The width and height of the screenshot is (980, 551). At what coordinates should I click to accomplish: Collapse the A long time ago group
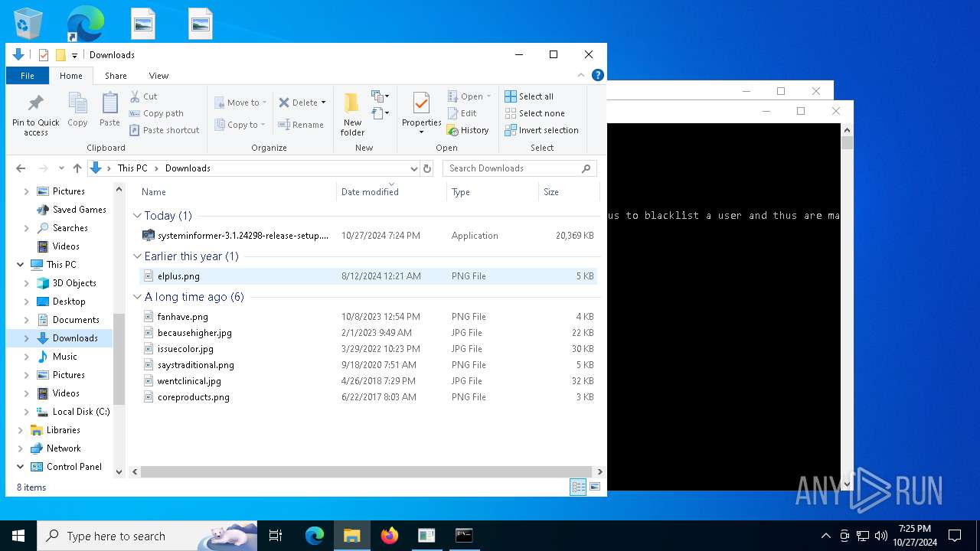tap(138, 297)
